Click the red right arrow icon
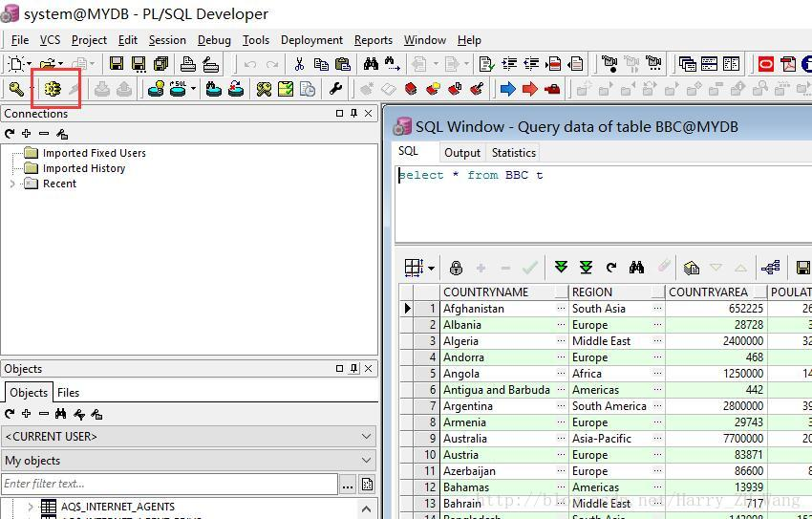The image size is (812, 519). click(530, 89)
